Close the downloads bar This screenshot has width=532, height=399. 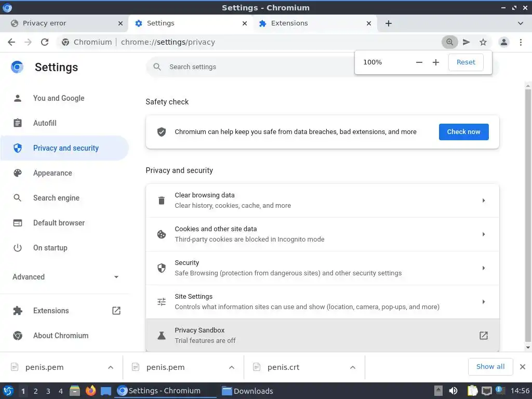point(523,367)
